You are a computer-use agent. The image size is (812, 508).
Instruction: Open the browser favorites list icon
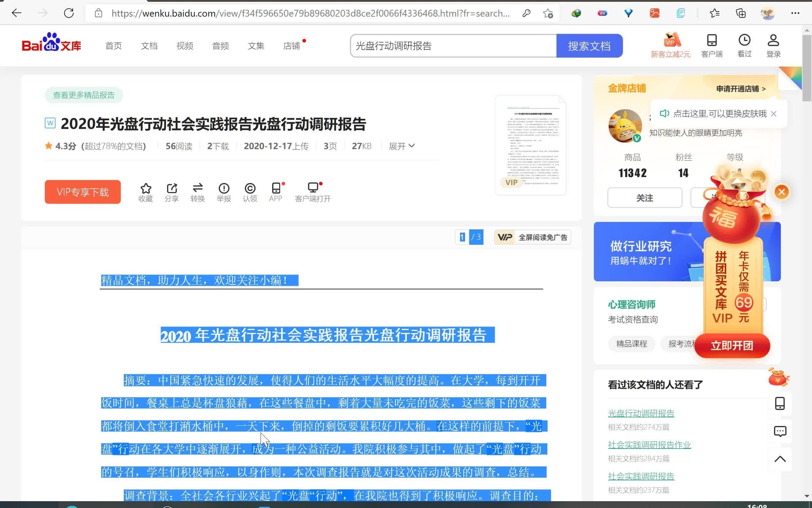pyautogui.click(x=714, y=13)
